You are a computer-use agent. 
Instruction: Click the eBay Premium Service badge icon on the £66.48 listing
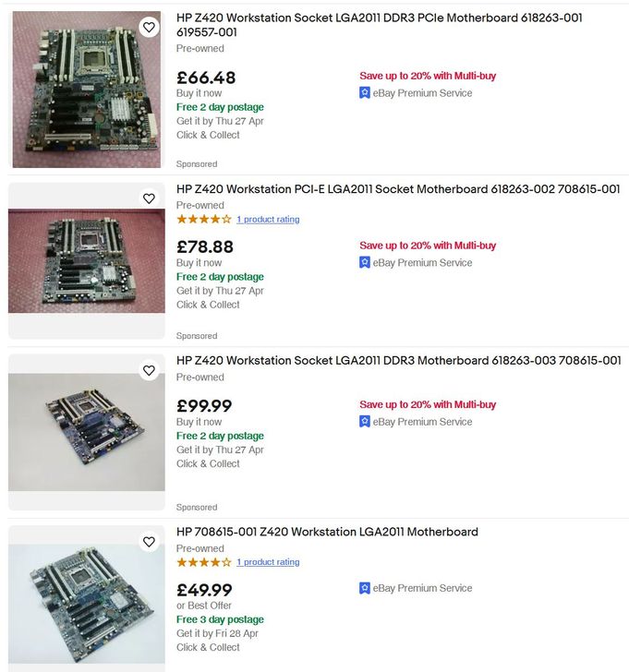pos(366,93)
